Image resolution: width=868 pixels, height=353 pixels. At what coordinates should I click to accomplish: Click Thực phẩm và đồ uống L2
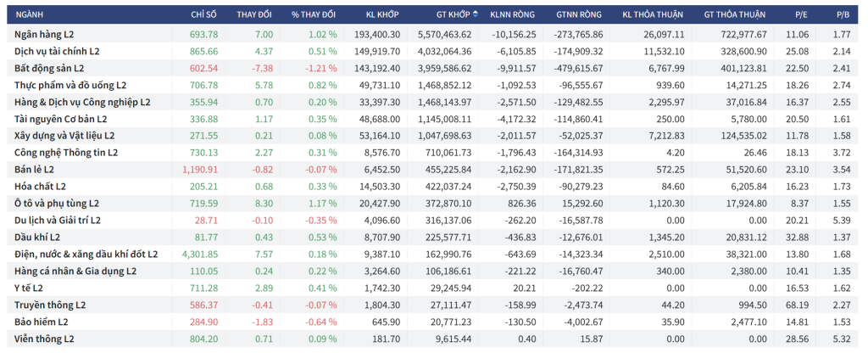coord(70,85)
